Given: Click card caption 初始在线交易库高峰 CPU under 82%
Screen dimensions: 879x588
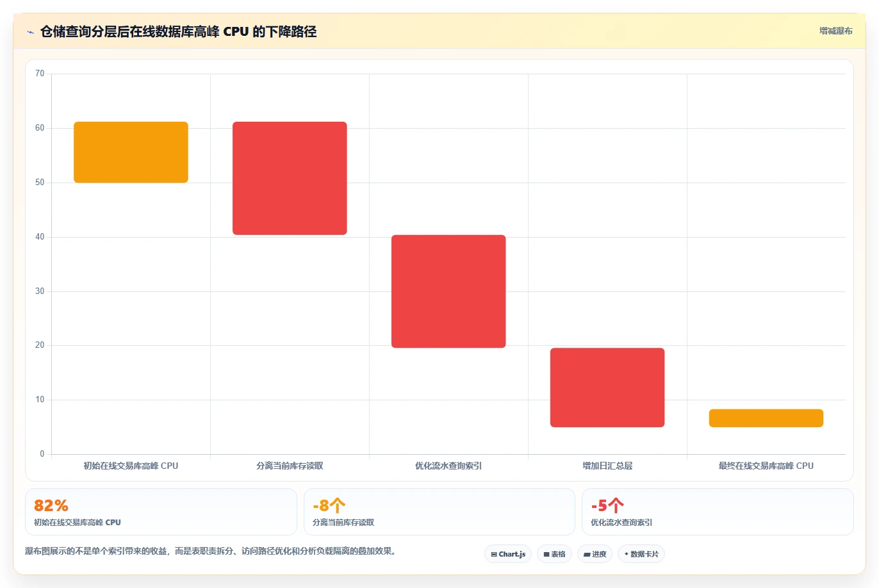Looking at the screenshot, I should 78,523.
